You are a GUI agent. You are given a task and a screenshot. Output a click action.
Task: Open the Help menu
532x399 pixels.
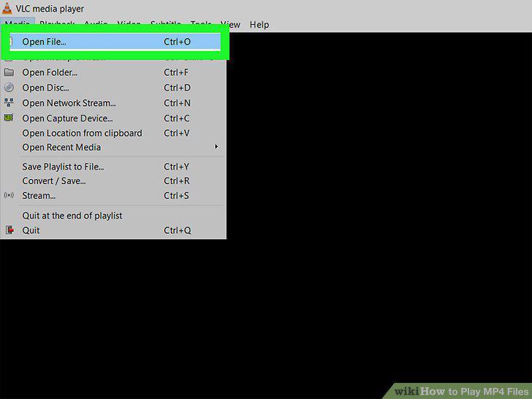[259, 25]
